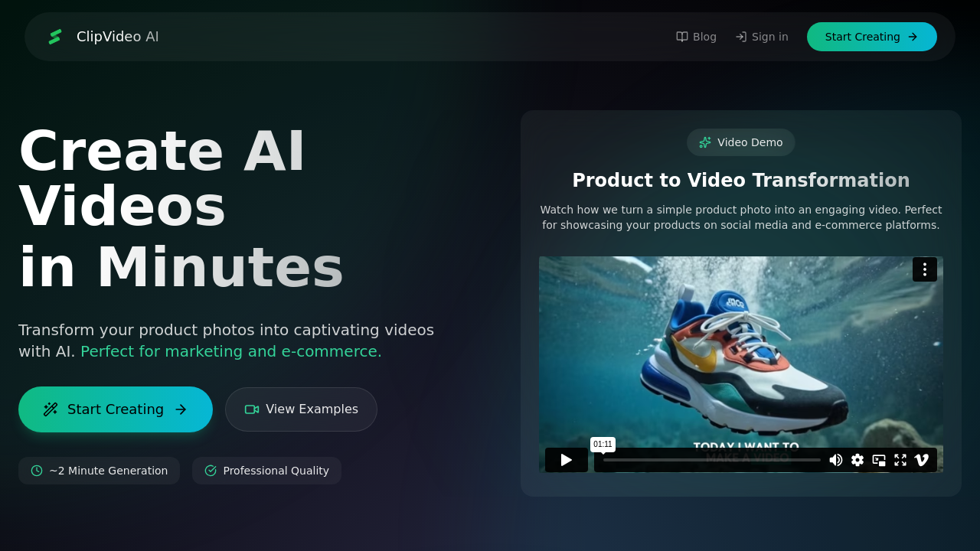This screenshot has height=551, width=980.
Task: Toggle picture-in-picture mode
Action: coord(879,460)
